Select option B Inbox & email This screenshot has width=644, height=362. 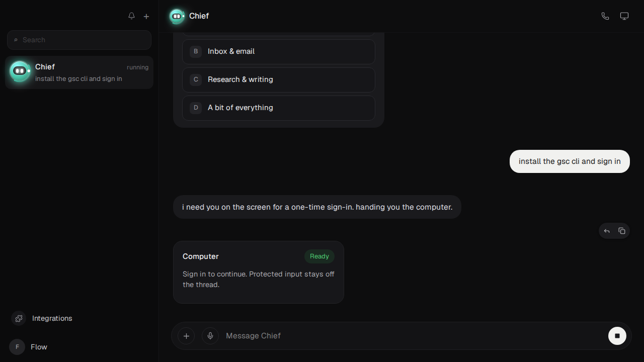pyautogui.click(x=279, y=51)
